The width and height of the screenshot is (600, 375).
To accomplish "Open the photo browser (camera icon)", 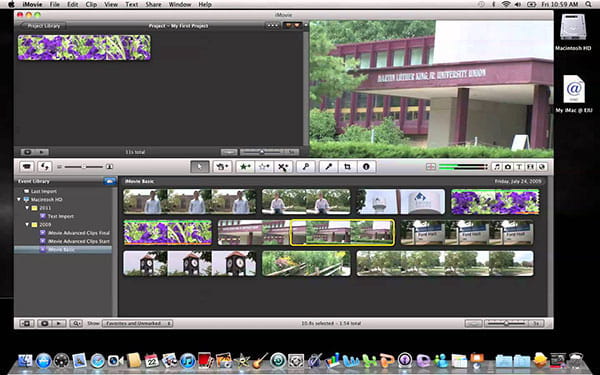I will pos(508,167).
